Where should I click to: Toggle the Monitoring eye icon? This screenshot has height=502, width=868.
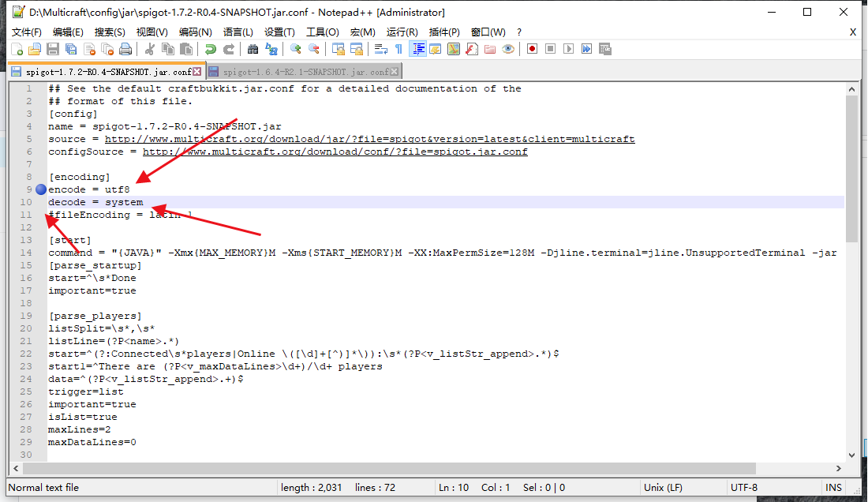pyautogui.click(x=508, y=49)
